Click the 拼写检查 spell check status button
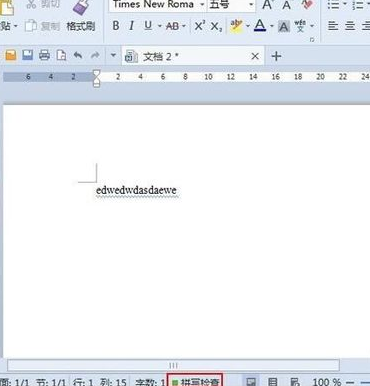The image size is (370, 386). [195, 381]
